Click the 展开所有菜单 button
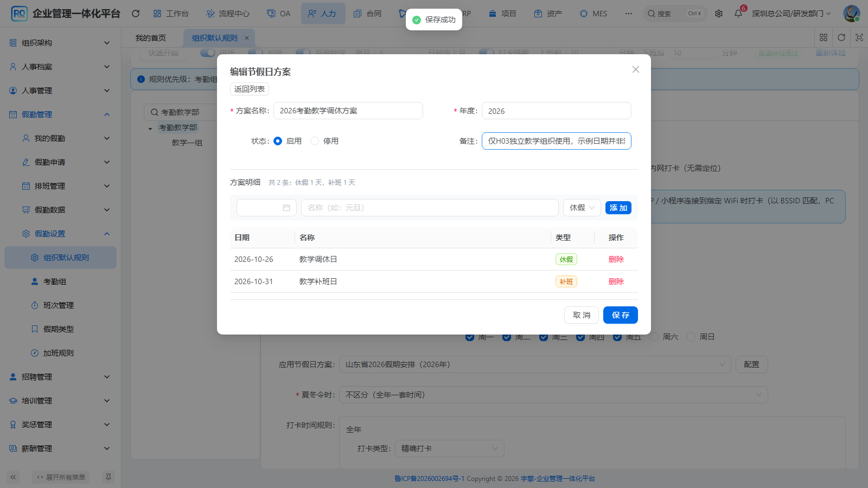Viewport: 868px width, 488px height. tap(61, 477)
